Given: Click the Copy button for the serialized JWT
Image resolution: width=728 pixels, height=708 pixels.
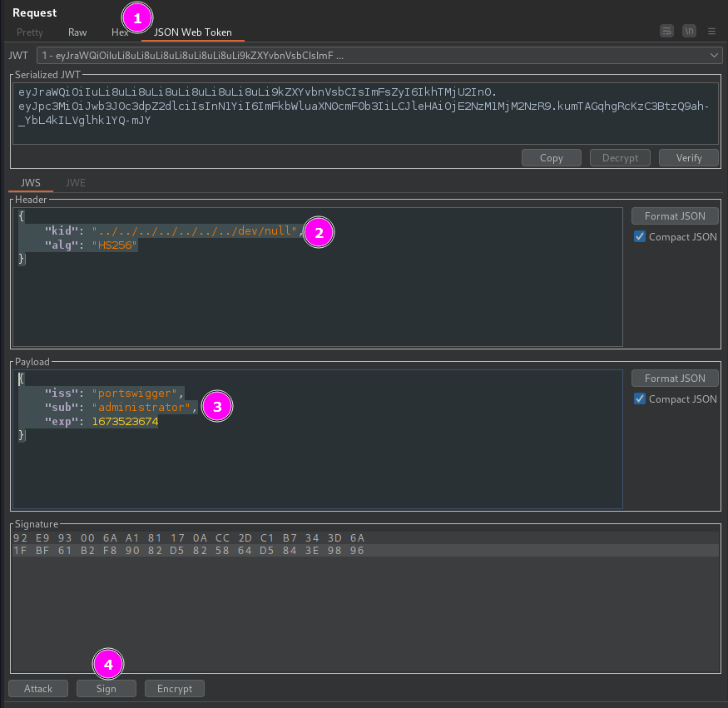Looking at the screenshot, I should point(551,158).
